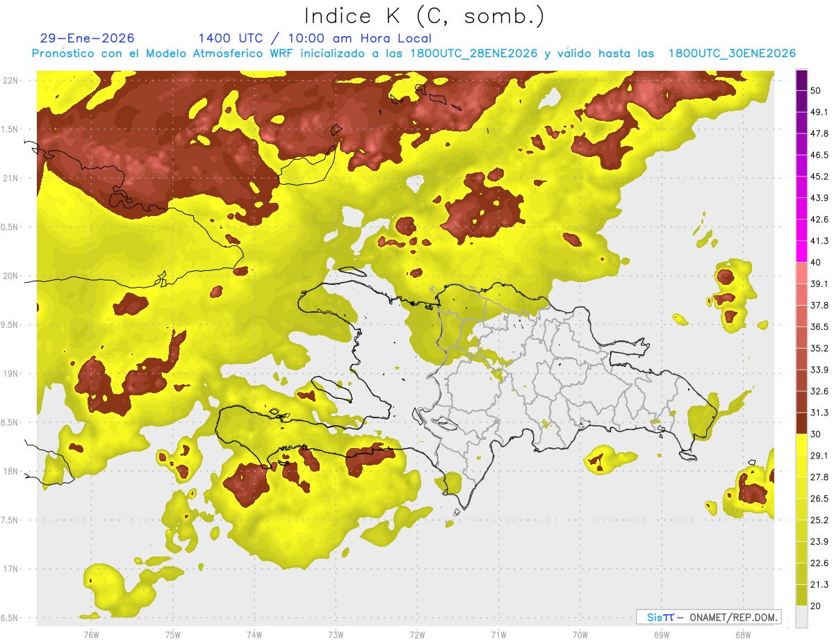The width and height of the screenshot is (834, 644).
Task: Click legend value 37.8
Action: 819,306
